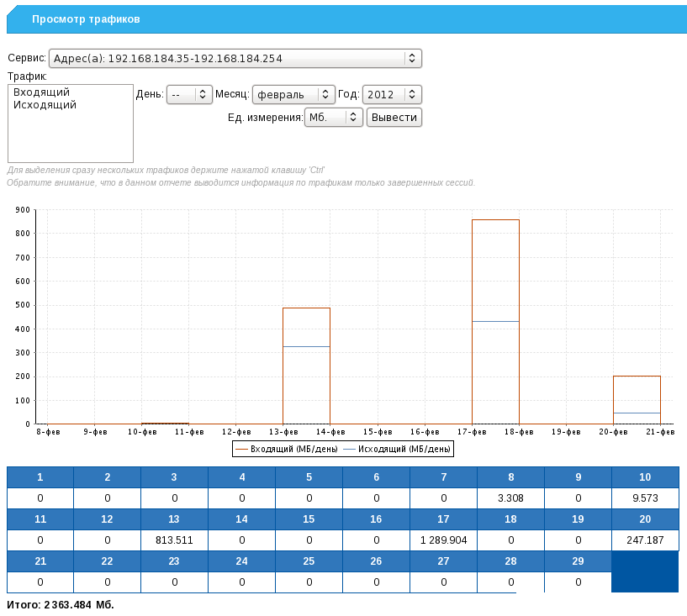Select Исходящий in the traffic list
Image resolution: width=687 pixels, height=616 pixels.
(45, 105)
